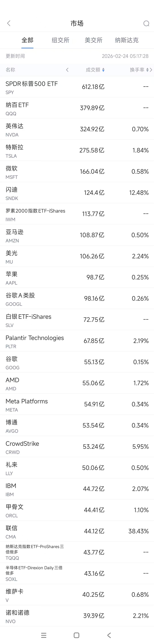Open SPDR 标普500 ETF row

pos(77,87)
